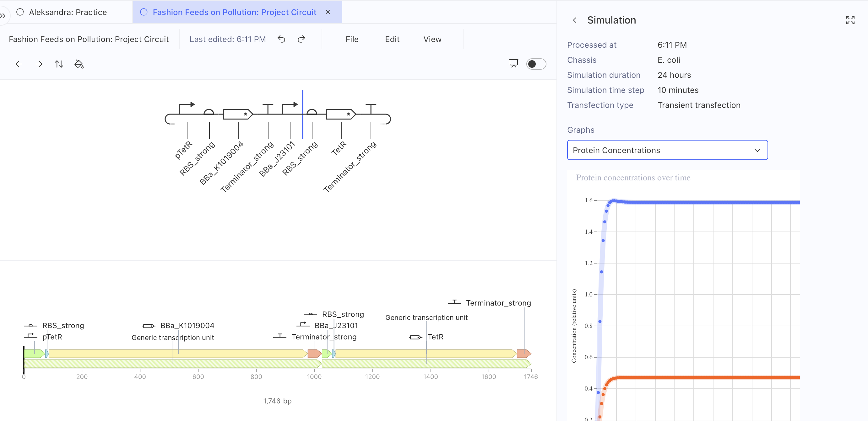
Task: Click the back arrow toolbar icon
Action: (19, 64)
